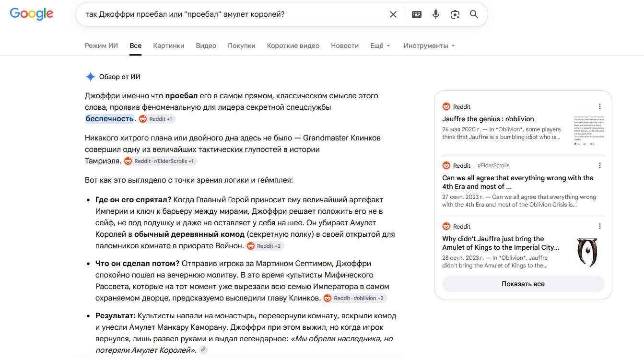644x359 pixels.
Task: Click the Показать все button
Action: 523,284
